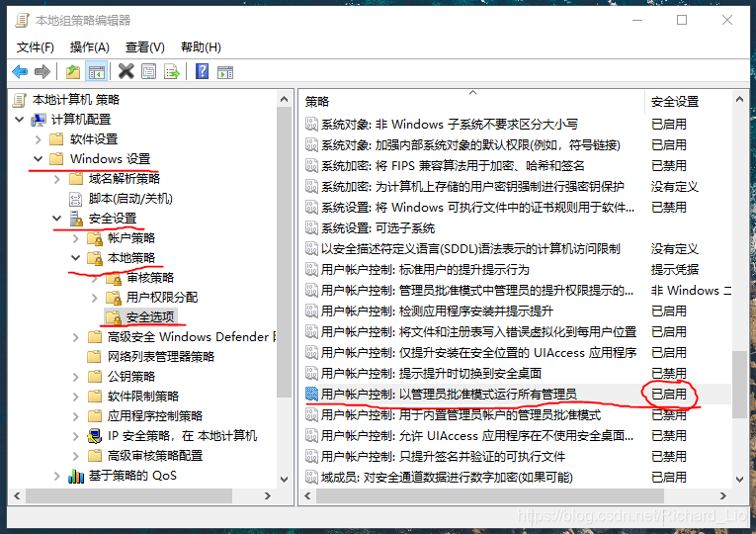Viewport: 756px width, 534px height.
Task: Click the Delete (X) toolbar icon
Action: tap(126, 72)
